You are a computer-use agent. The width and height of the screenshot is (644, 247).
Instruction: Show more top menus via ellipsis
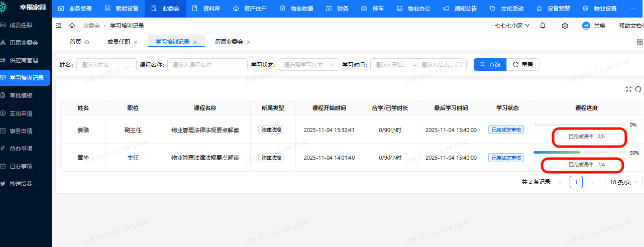[x=632, y=9]
